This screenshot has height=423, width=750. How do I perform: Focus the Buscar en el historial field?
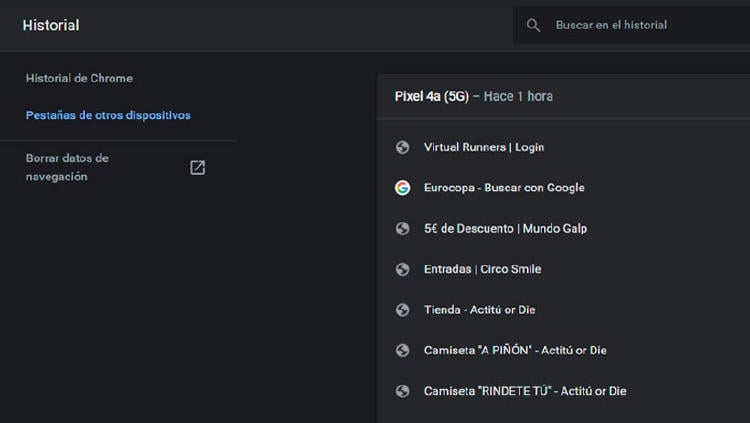pos(640,25)
